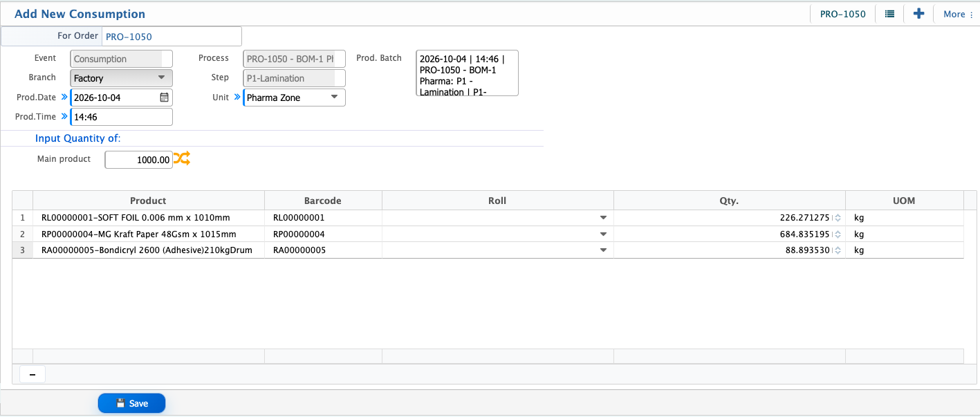Click double-arrow icon next to Unit

pyautogui.click(x=237, y=98)
